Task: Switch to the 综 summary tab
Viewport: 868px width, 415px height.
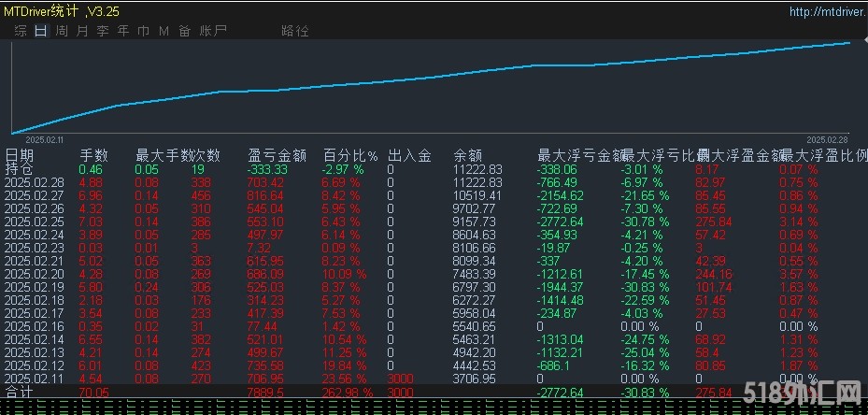Action: point(21,31)
